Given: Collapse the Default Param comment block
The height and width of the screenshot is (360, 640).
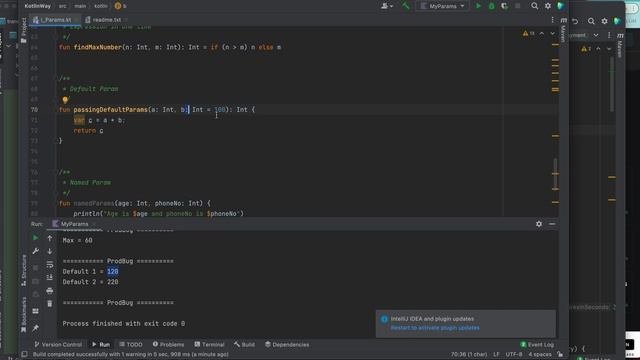Looking at the screenshot, I should [x=58, y=78].
